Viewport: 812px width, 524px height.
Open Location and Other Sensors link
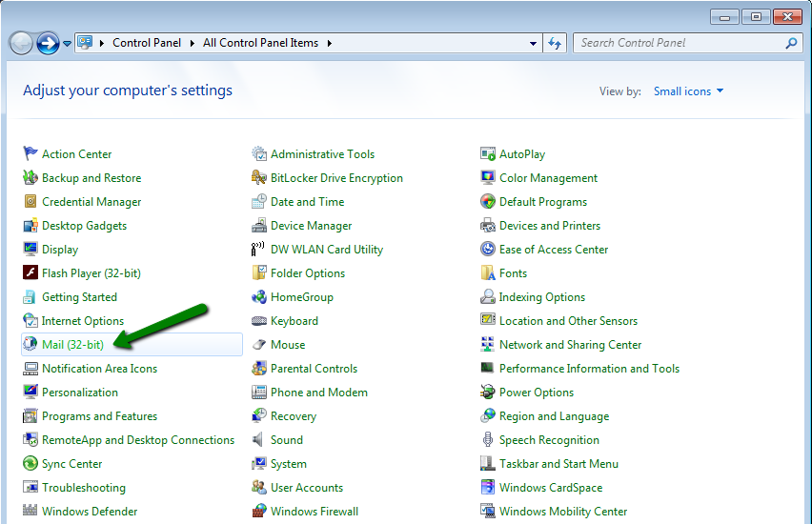point(568,320)
